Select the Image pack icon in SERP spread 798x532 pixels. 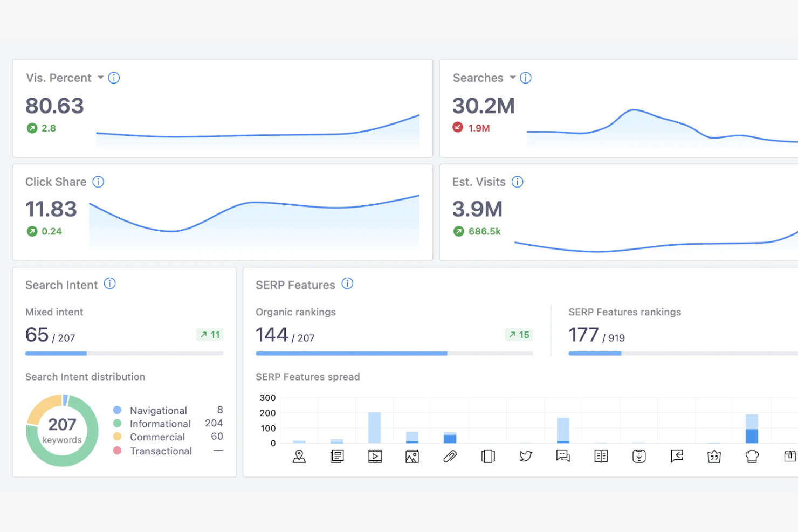point(412,456)
